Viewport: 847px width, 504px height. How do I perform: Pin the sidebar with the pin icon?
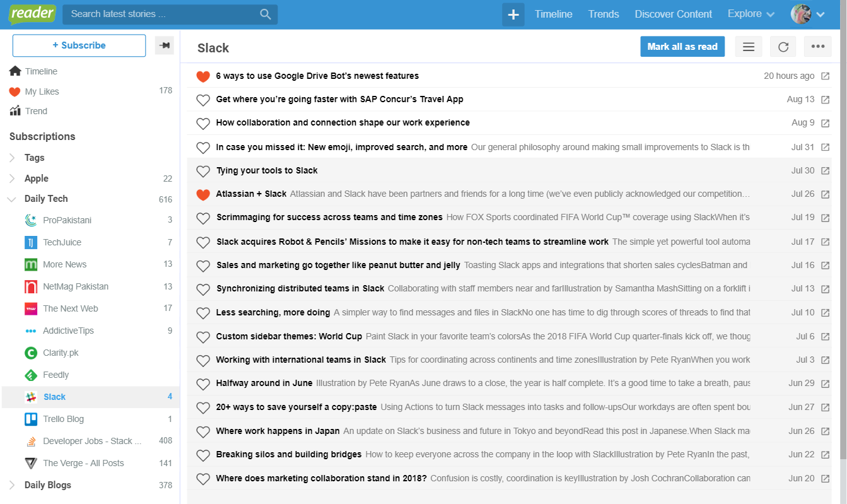[165, 45]
